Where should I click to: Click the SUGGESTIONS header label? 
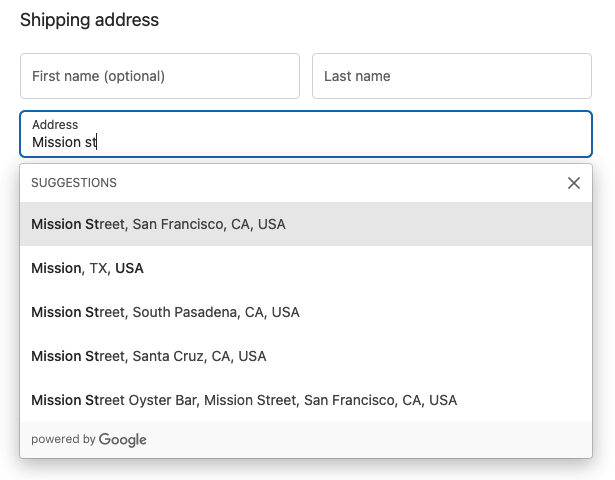click(74, 183)
